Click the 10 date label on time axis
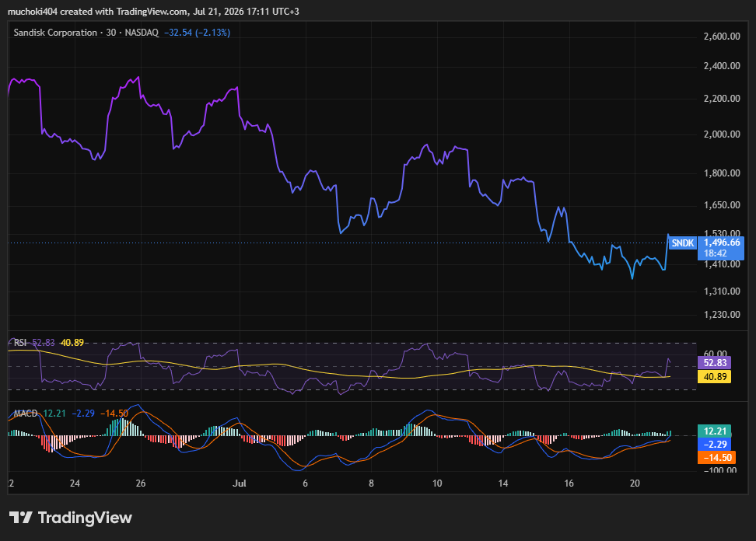Viewport: 756px width, 541px height. point(437,483)
